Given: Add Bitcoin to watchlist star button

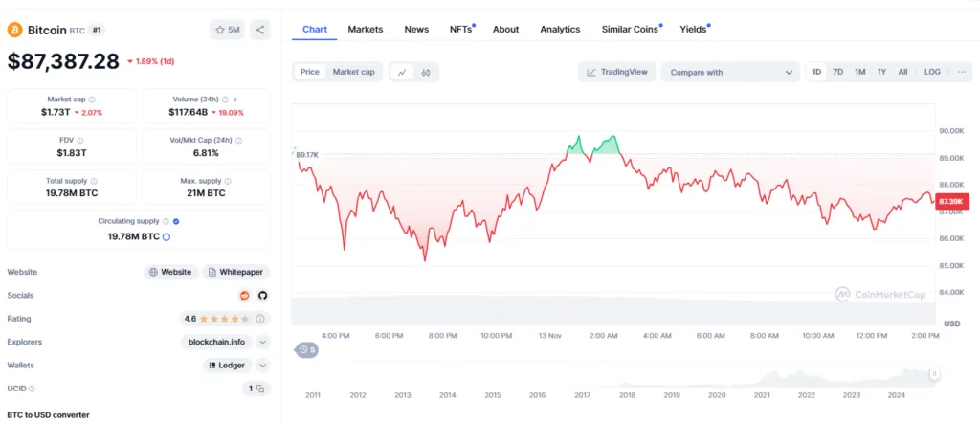Looking at the screenshot, I should (x=227, y=30).
